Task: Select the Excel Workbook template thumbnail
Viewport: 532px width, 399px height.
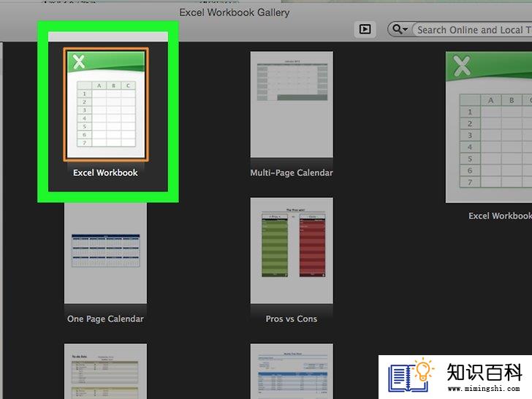Action: [106, 104]
